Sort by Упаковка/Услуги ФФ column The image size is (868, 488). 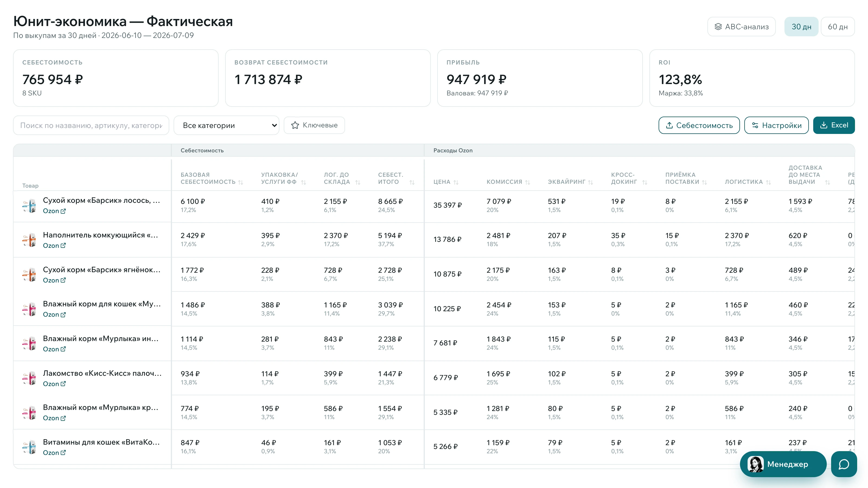304,182
